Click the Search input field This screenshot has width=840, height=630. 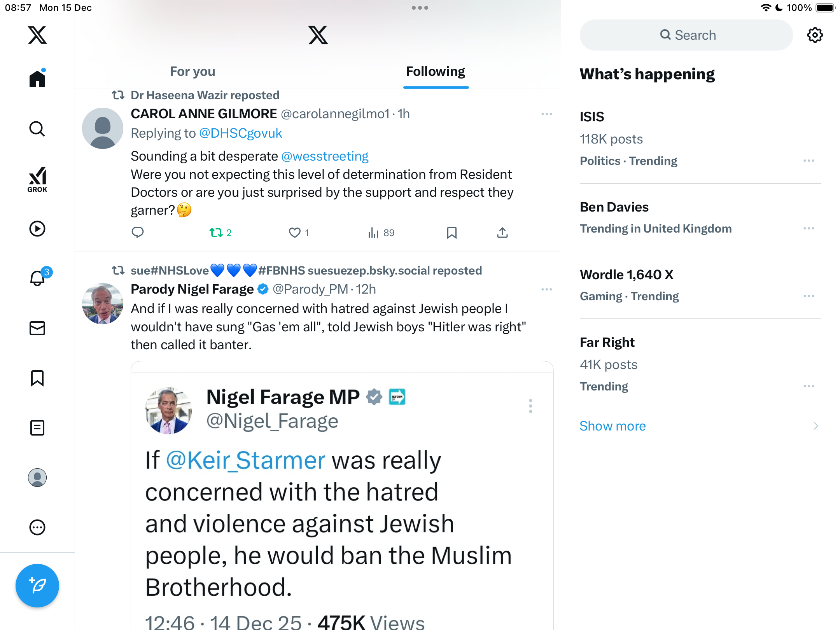coord(686,35)
